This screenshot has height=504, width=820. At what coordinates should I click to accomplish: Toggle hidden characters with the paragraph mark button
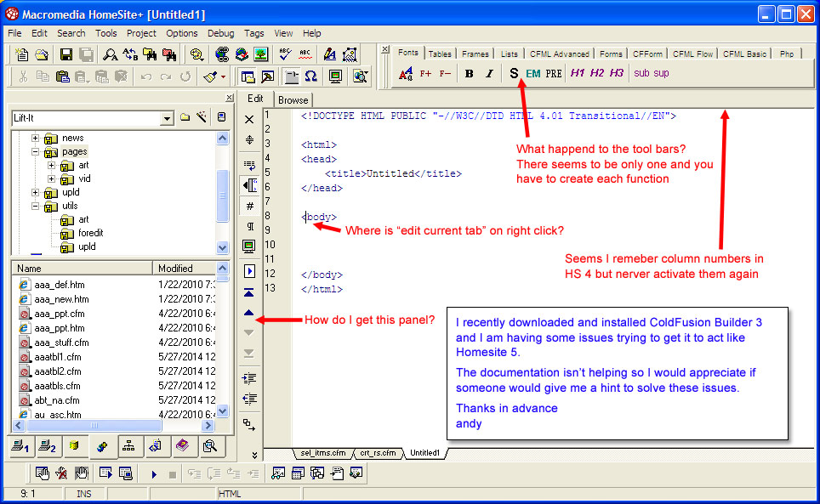click(249, 226)
